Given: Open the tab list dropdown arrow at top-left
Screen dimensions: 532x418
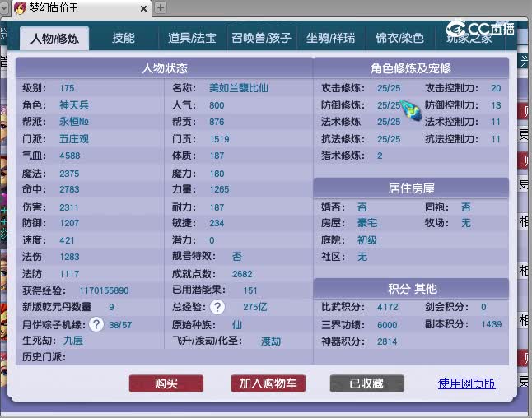Looking at the screenshot, I should 4,7.
